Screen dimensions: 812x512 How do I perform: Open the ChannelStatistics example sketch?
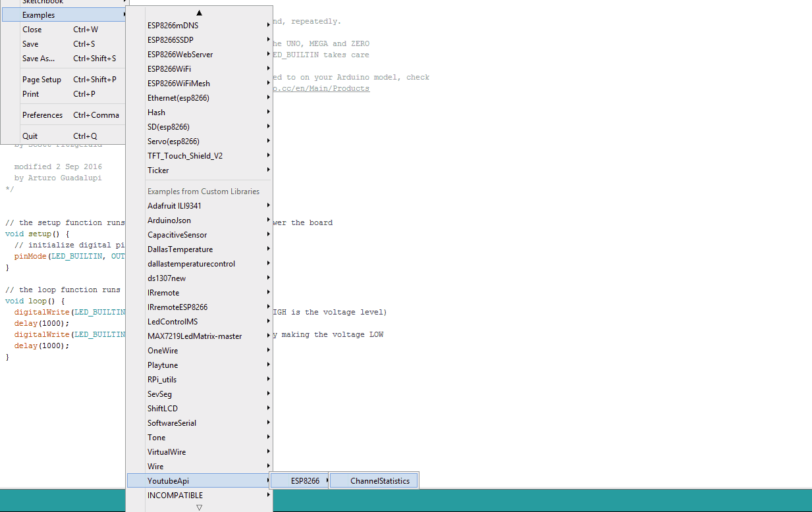coord(379,481)
